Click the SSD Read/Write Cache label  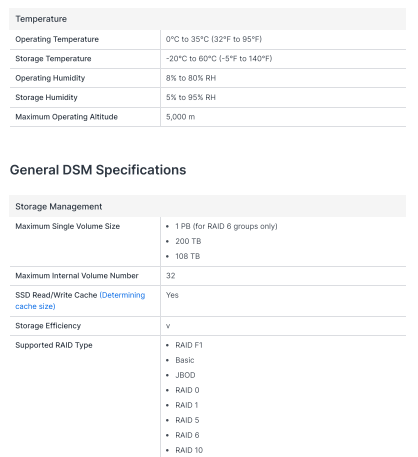pyautogui.click(x=56, y=295)
